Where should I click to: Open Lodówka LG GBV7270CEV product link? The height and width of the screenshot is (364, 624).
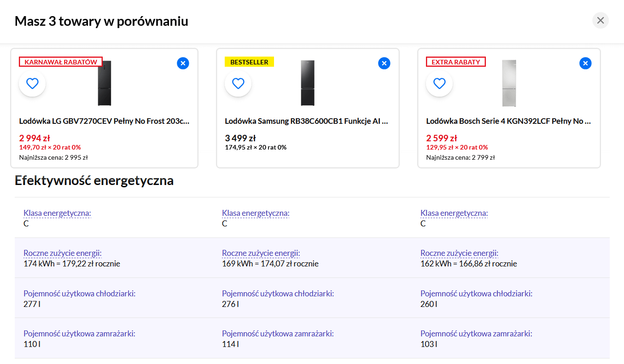(104, 121)
